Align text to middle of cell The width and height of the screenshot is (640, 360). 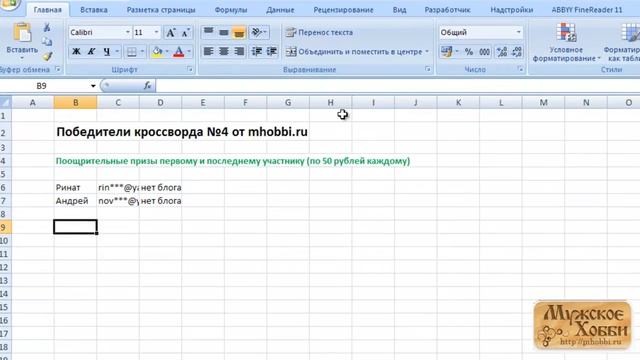pyautogui.click(x=224, y=32)
